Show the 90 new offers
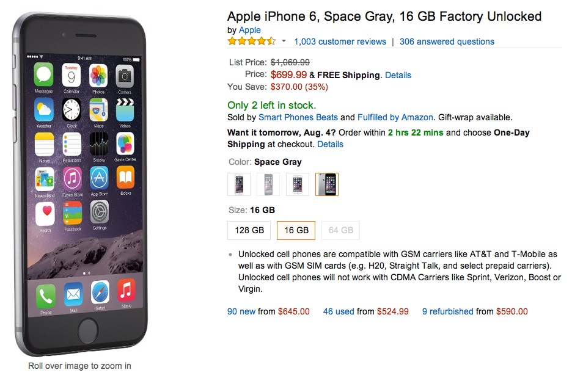 click(x=241, y=311)
